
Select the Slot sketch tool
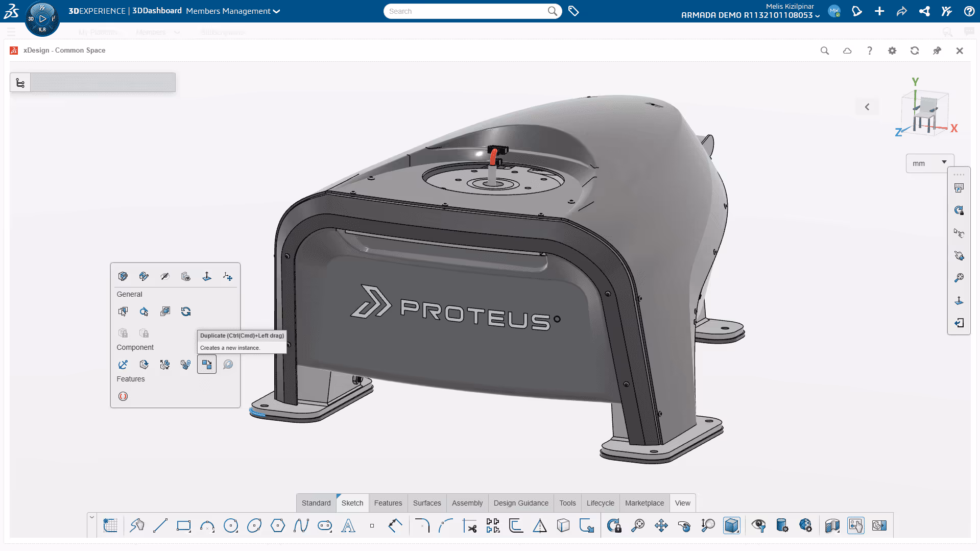[x=325, y=525]
